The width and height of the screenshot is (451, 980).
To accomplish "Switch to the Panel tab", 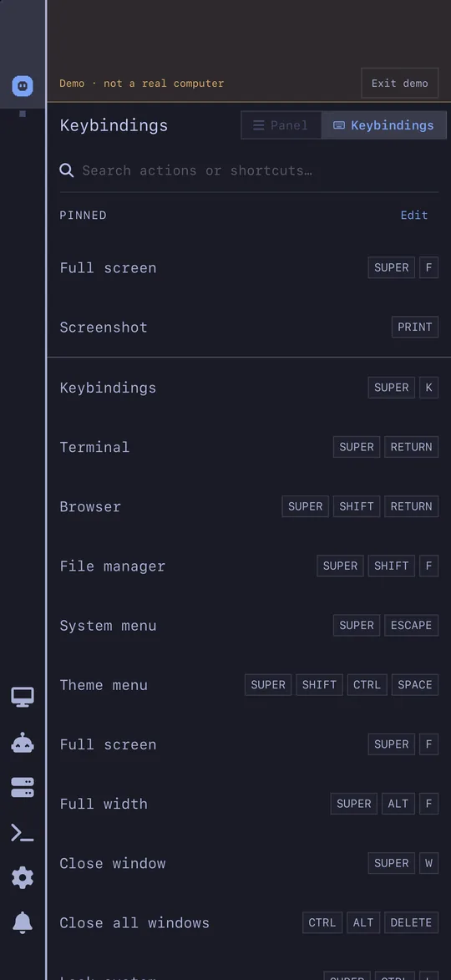I will (x=281, y=125).
